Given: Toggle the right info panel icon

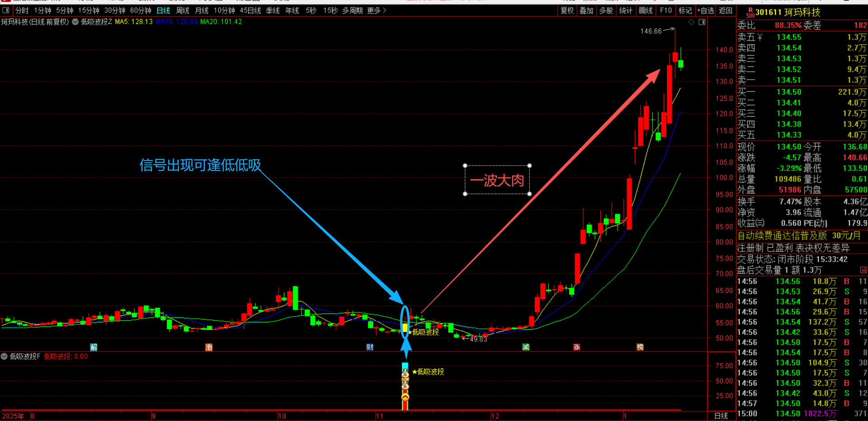Looking at the screenshot, I should coord(702,22).
